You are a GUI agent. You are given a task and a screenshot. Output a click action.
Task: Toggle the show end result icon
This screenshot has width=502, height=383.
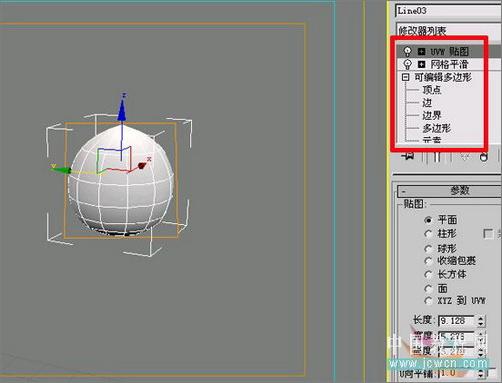437,157
